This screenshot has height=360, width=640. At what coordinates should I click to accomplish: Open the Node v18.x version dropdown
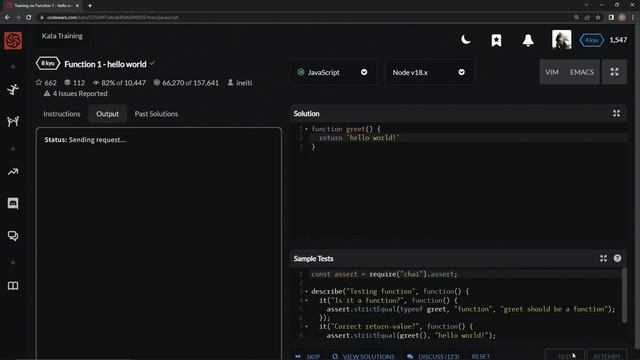click(x=429, y=72)
